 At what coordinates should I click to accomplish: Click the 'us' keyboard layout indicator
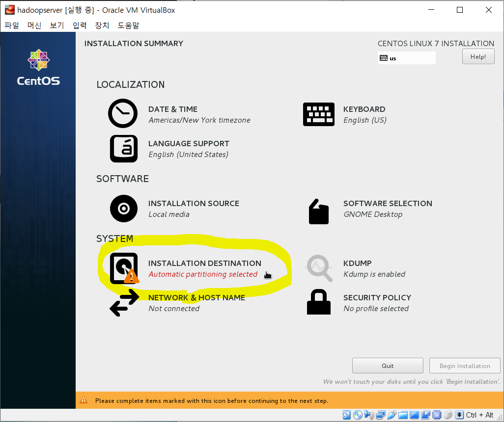point(407,58)
